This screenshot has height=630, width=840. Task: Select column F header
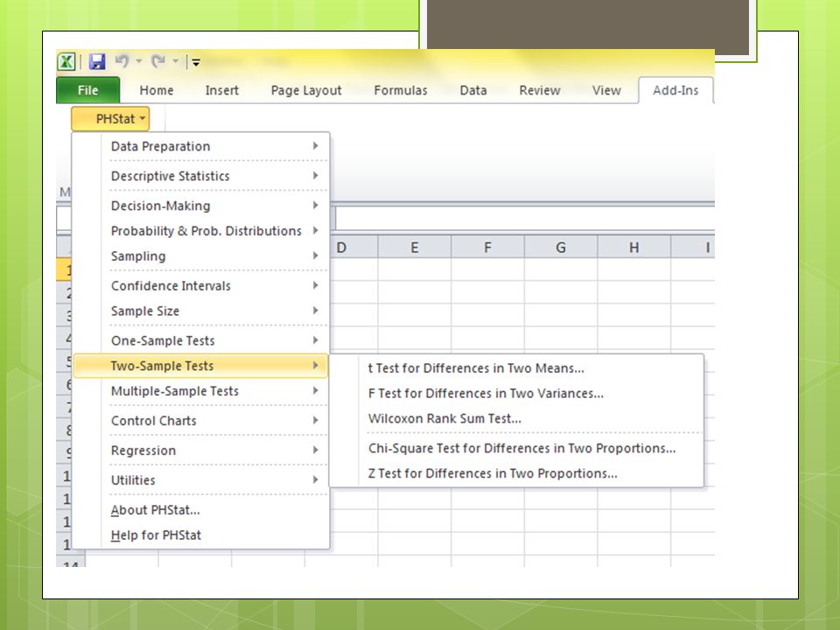click(487, 248)
